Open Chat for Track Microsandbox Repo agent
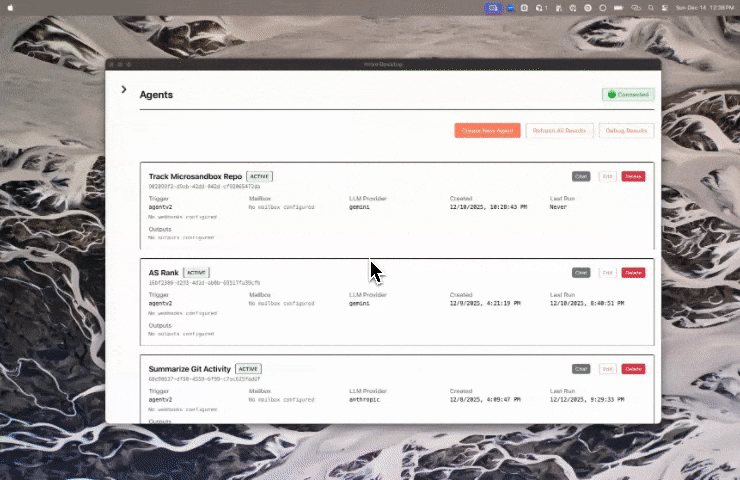The image size is (740, 480). click(x=581, y=176)
